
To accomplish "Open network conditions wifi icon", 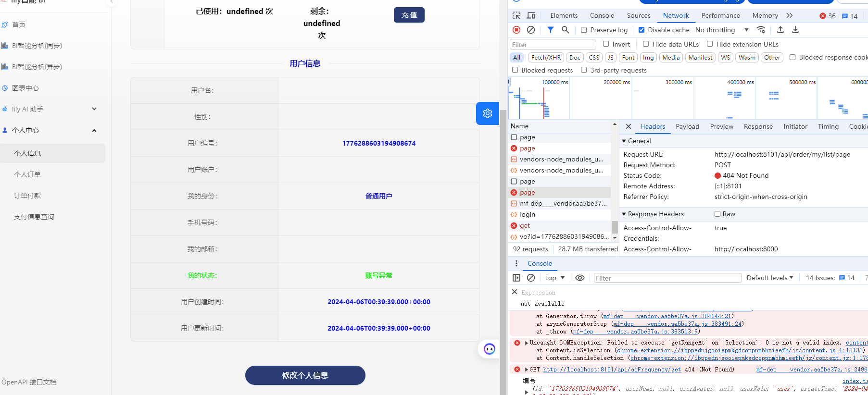I will (x=761, y=30).
